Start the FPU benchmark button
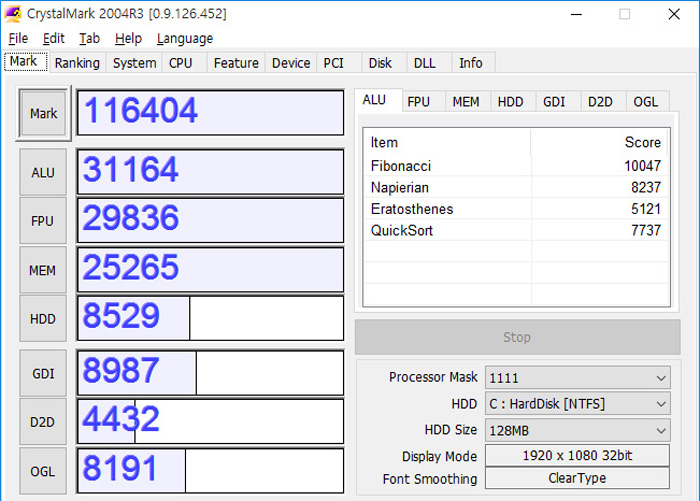The height and width of the screenshot is (501, 700). point(43,221)
